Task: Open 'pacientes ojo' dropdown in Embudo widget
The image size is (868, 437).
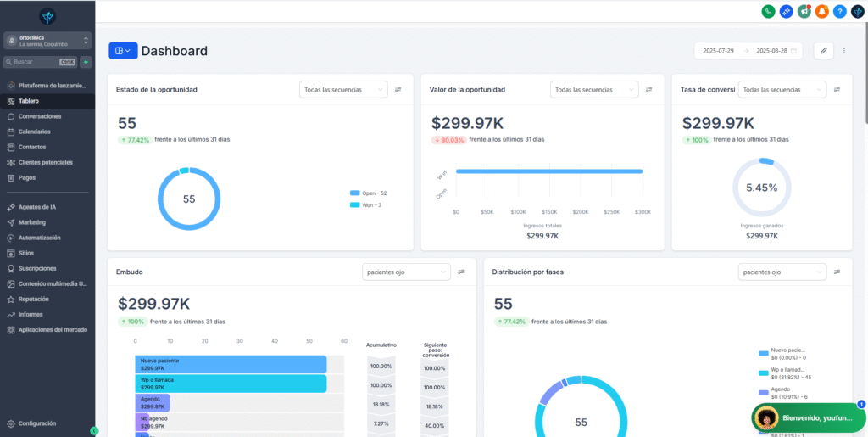Action: [x=405, y=272]
